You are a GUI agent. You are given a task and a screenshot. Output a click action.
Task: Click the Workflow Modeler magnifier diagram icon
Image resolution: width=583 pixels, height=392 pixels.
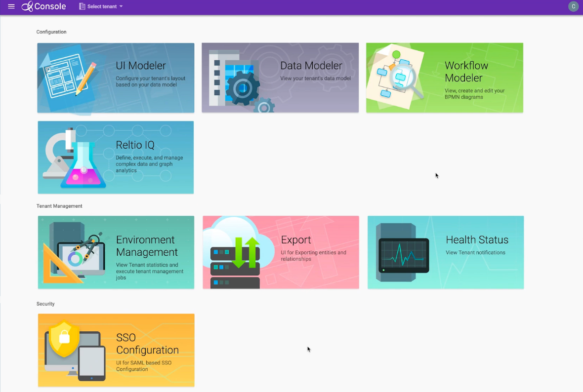coord(397,78)
